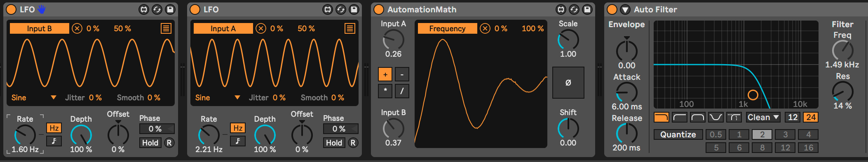
Task: Click the invert Ø button in AutomationMath
Action: [x=568, y=83]
